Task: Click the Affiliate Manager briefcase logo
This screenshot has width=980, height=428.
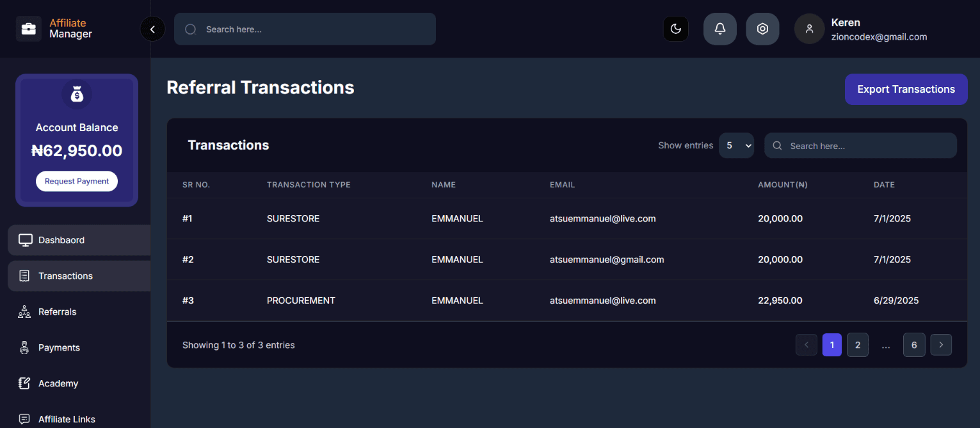Action: (28, 28)
